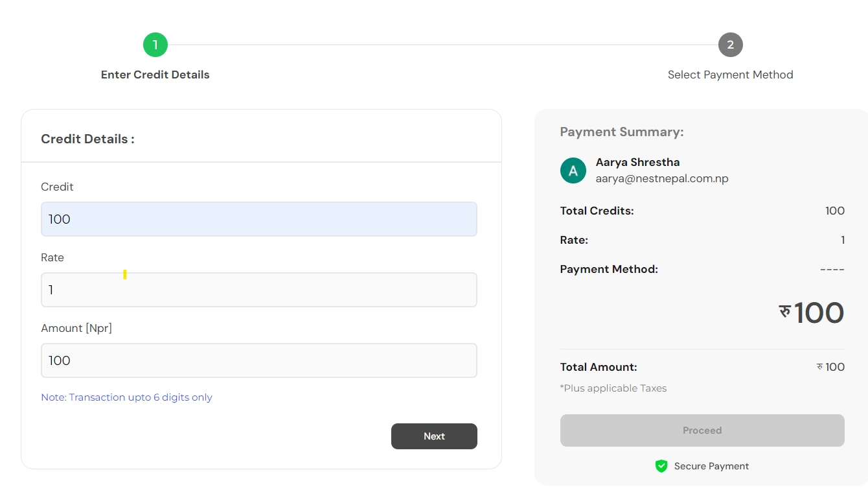Click the email aarya@nestnepal.com.np

pos(662,178)
